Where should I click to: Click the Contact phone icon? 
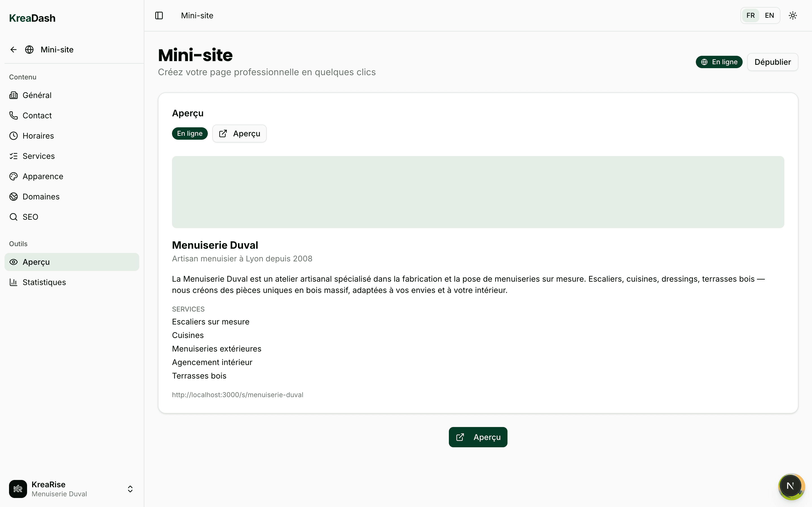click(14, 115)
